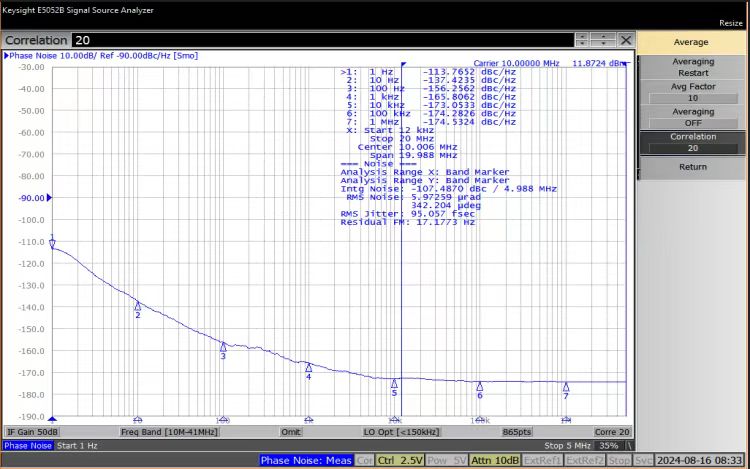The width and height of the screenshot is (750, 469).
Task: Select marker 6 at 100 kHz
Action: [480, 386]
